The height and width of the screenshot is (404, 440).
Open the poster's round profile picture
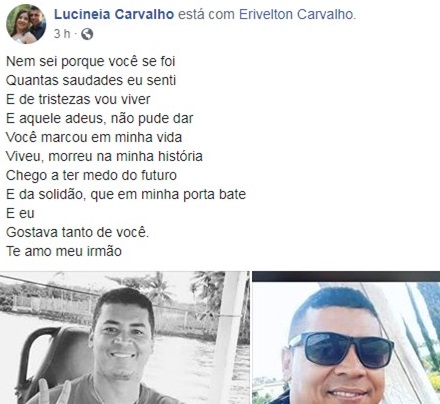[x=26, y=24]
